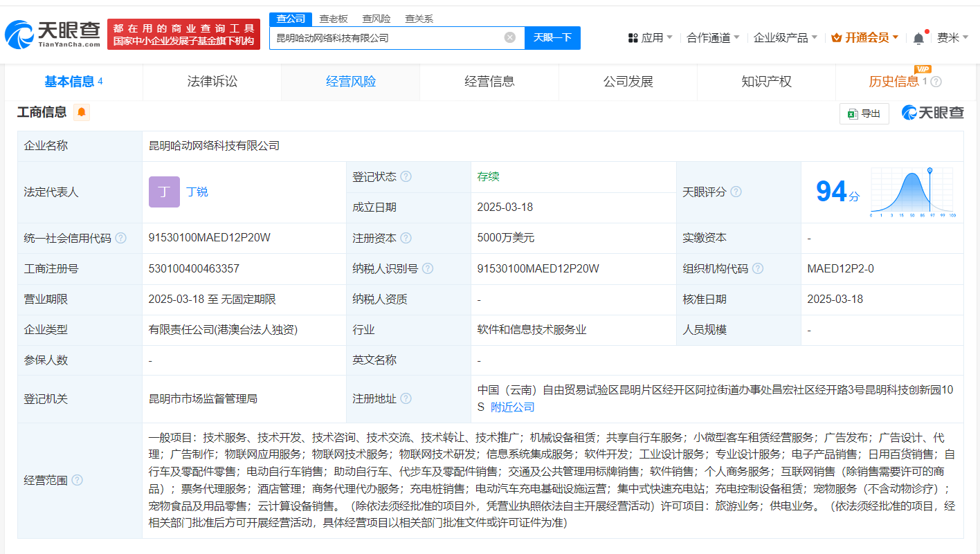Expand the 企业级产品 dropdown
Screen dimensions: 980x554
coord(785,38)
